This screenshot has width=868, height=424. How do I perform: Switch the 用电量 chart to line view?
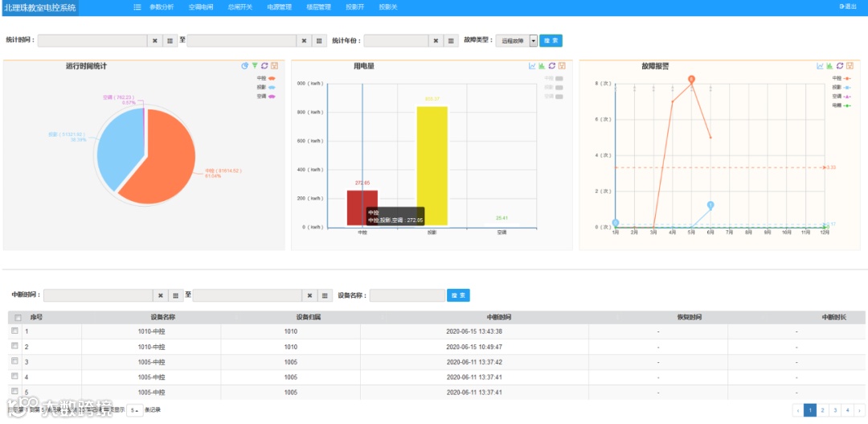pyautogui.click(x=533, y=66)
